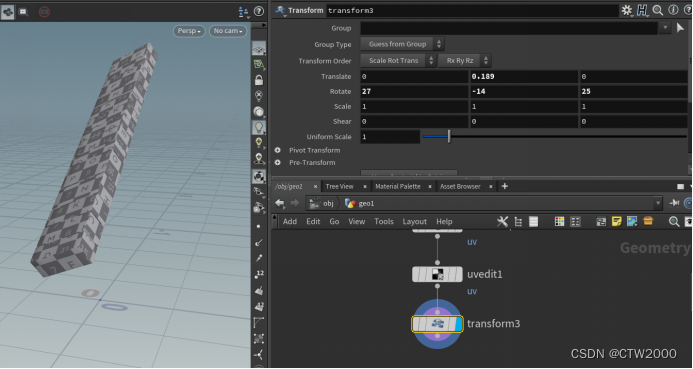The width and height of the screenshot is (693, 369).
Task: Click the add pane tab plus icon
Action: point(504,186)
